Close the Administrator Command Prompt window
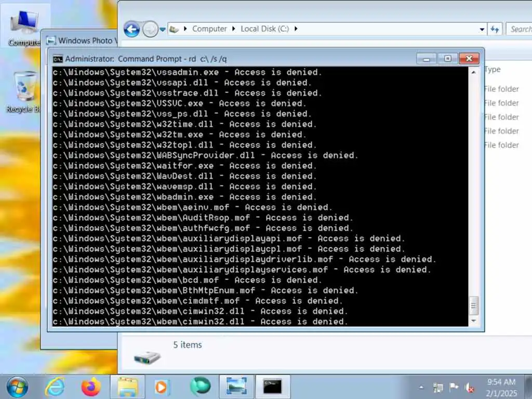532x399 pixels. coord(469,59)
